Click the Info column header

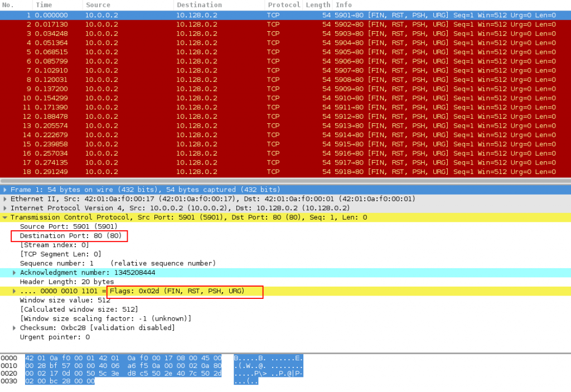[x=343, y=5]
